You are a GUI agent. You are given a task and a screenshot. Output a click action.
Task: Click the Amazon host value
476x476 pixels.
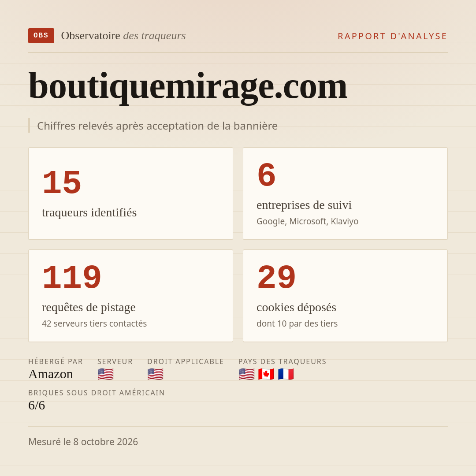[51, 374]
